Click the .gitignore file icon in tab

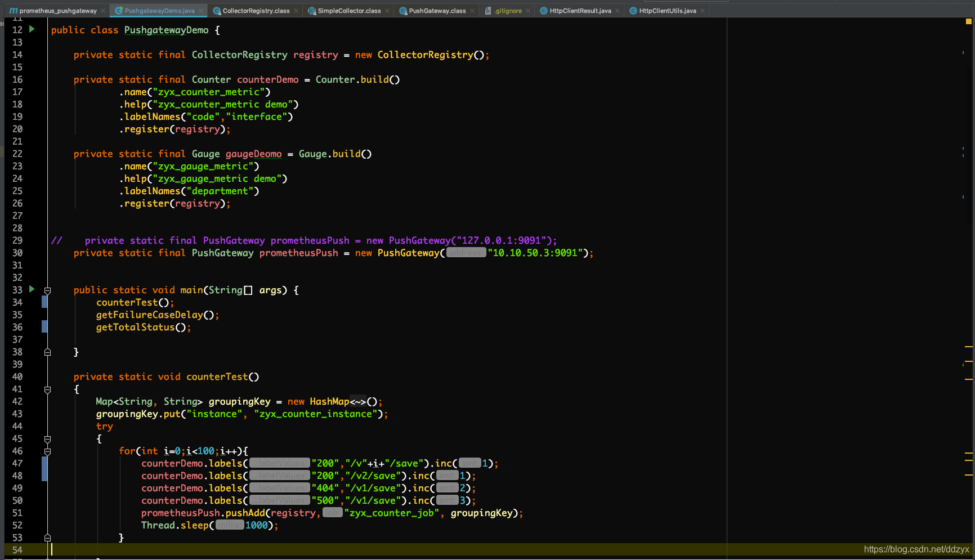coord(488,11)
